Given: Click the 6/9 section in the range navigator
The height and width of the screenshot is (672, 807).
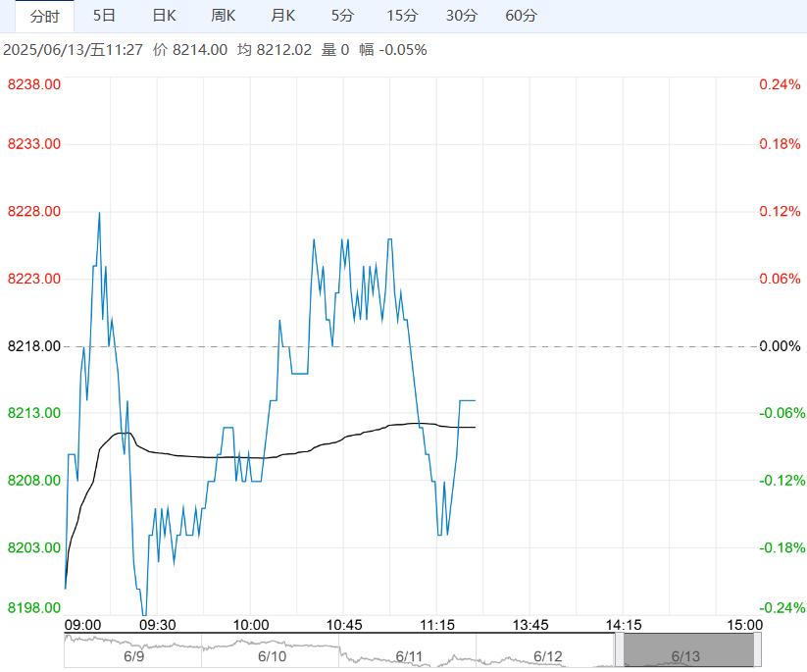Looking at the screenshot, I should [x=133, y=654].
